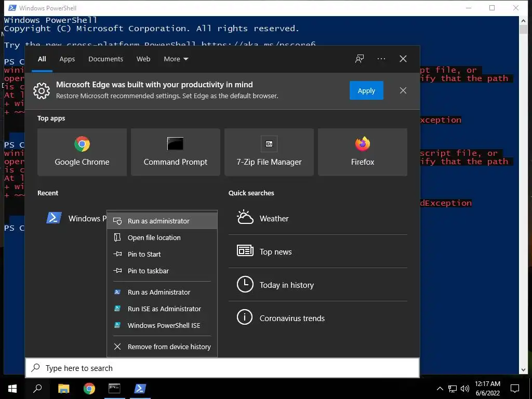Select Remove from device history
Screen dimensions: 532x399
[x=162, y=347]
